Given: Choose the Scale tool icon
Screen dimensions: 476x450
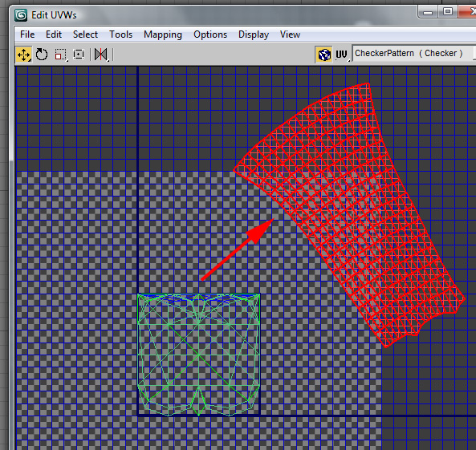Looking at the screenshot, I should pyautogui.click(x=61, y=55).
